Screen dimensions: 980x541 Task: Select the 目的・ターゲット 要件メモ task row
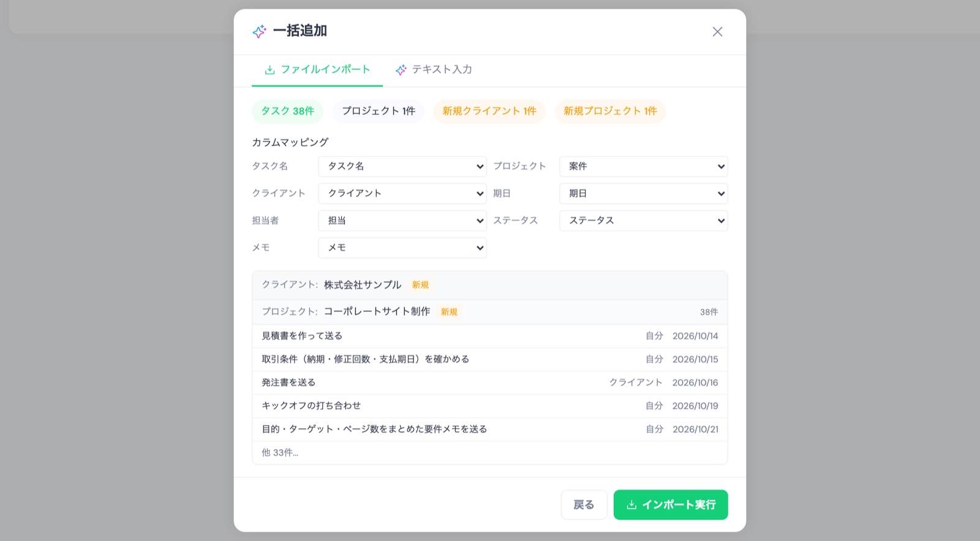(x=490, y=429)
